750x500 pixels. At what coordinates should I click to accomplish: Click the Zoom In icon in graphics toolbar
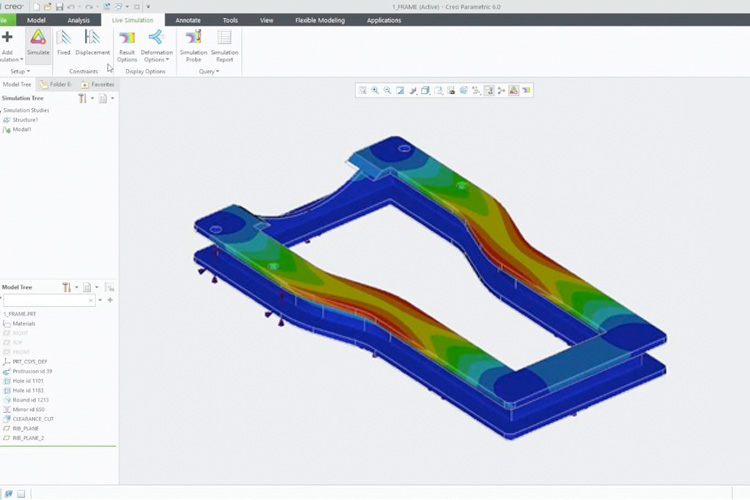tap(375, 90)
